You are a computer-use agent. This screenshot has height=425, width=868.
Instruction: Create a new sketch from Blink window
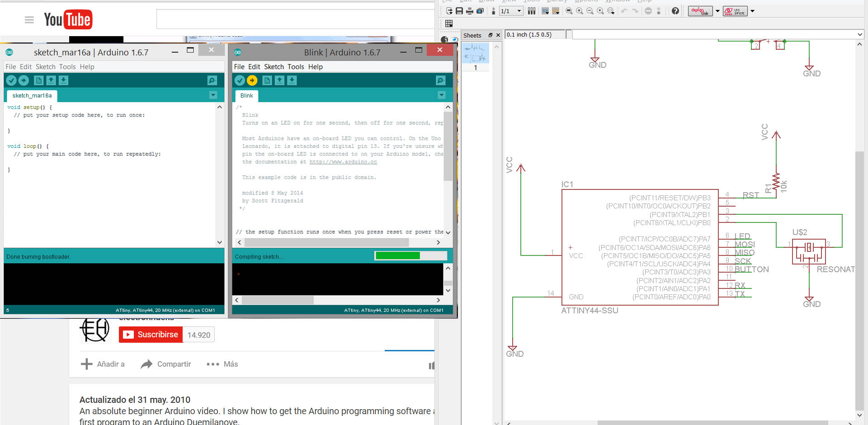point(267,80)
